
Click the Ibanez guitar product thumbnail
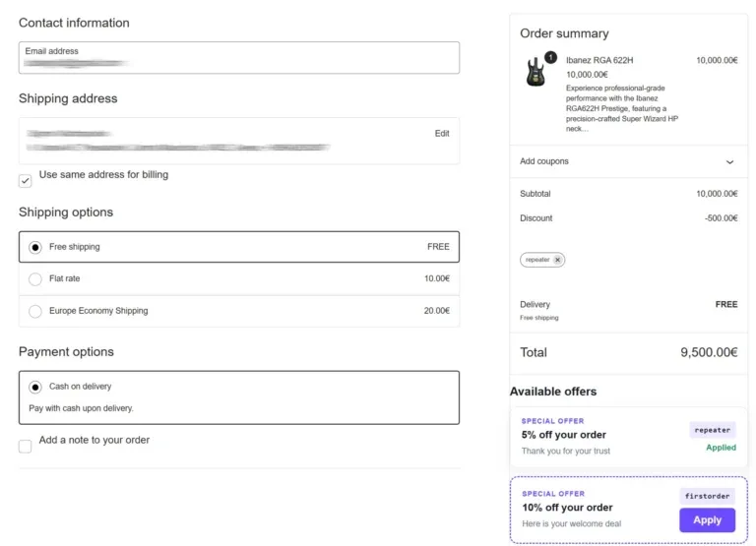coord(535,72)
